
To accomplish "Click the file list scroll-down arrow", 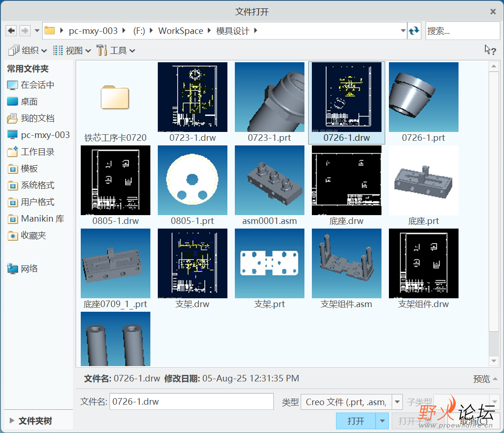I will [x=493, y=361].
